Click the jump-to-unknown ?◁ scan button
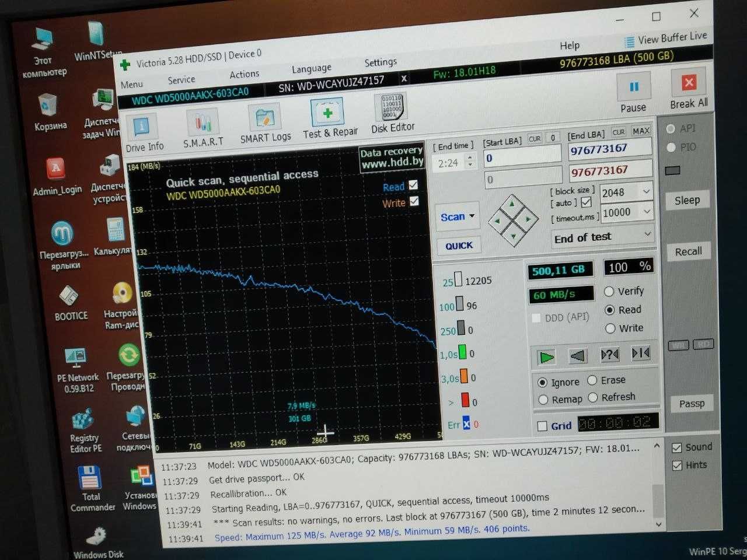 (x=609, y=355)
